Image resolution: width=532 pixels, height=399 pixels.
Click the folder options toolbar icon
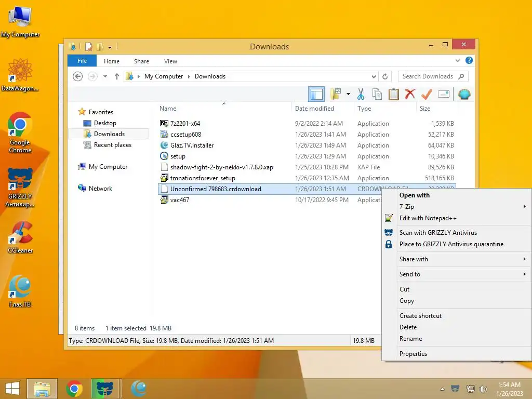336,94
